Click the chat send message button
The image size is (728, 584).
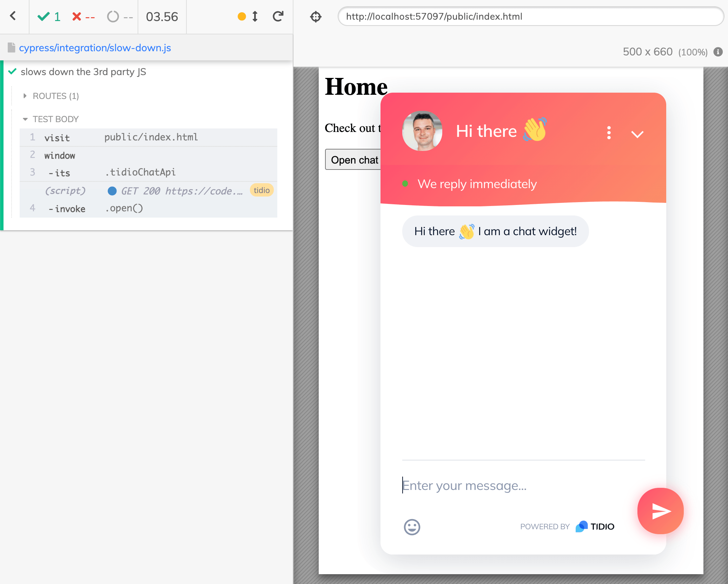(660, 511)
